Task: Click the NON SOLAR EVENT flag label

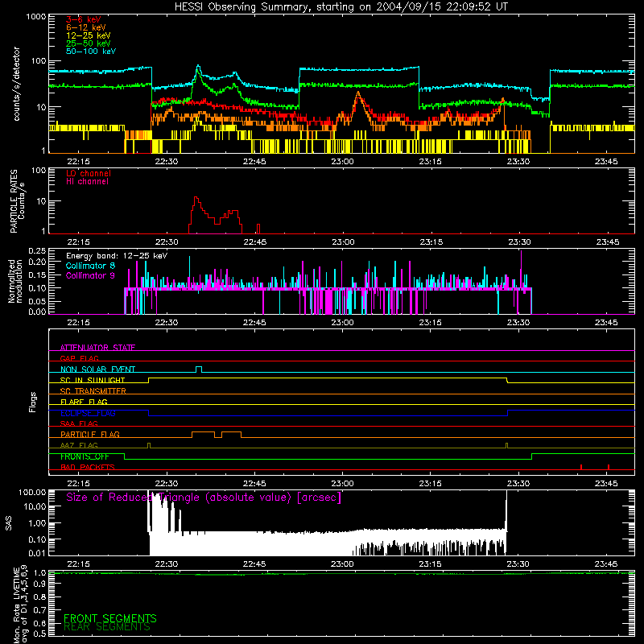Action: [x=97, y=369]
